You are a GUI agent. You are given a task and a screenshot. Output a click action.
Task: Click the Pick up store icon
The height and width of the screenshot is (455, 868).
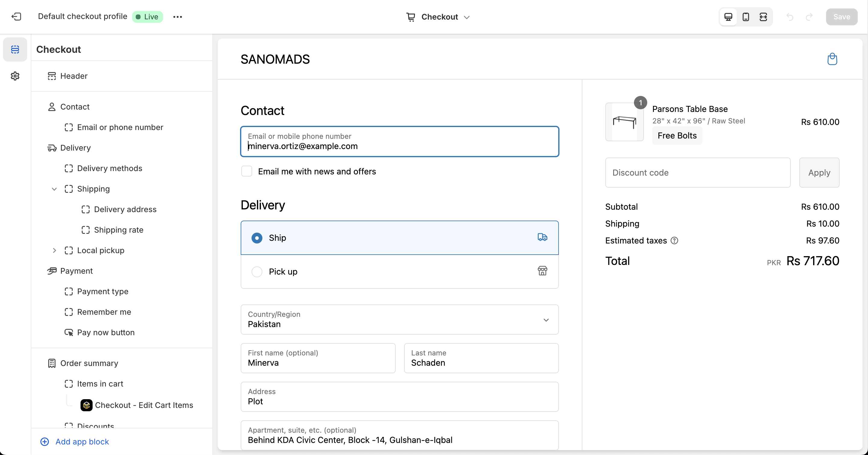[543, 271]
